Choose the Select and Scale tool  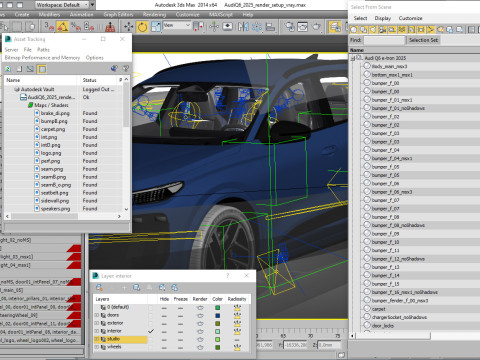click(x=156, y=27)
